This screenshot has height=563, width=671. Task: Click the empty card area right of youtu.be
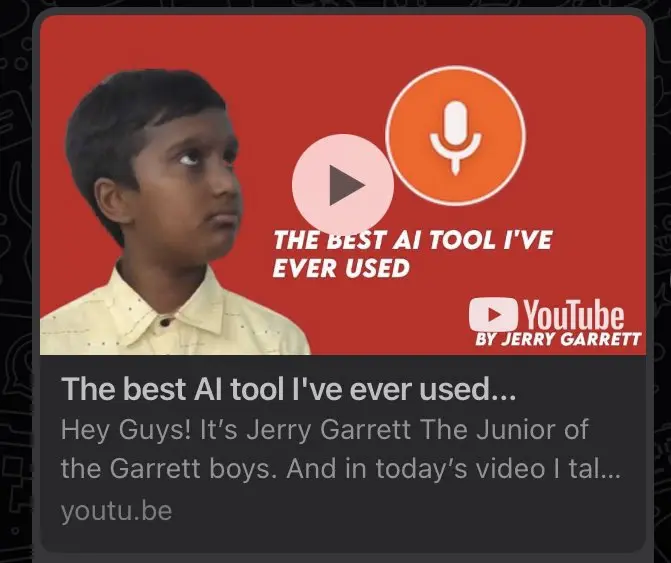pyautogui.click(x=407, y=511)
